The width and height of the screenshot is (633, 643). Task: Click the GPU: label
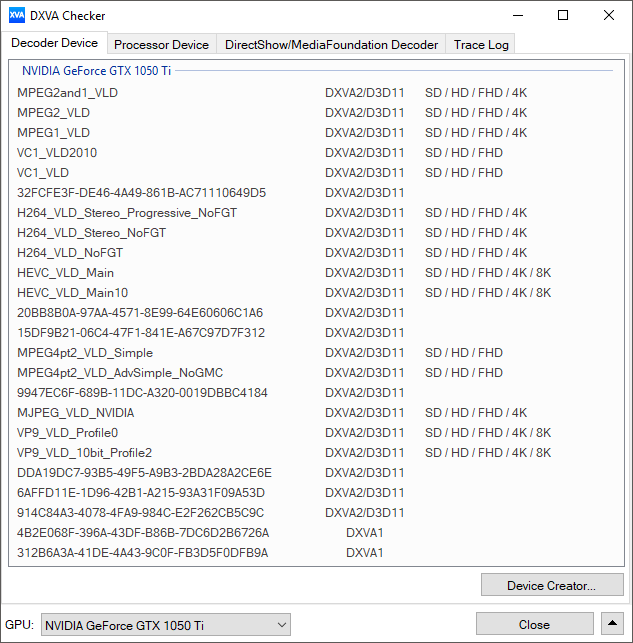pos(19,625)
